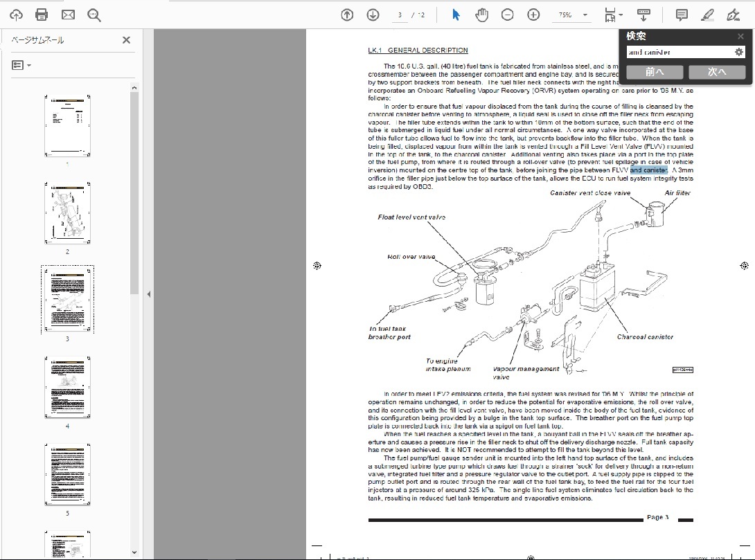Image resolution: width=755 pixels, height=560 pixels.
Task: Open search settings gear icon
Action: (x=739, y=52)
